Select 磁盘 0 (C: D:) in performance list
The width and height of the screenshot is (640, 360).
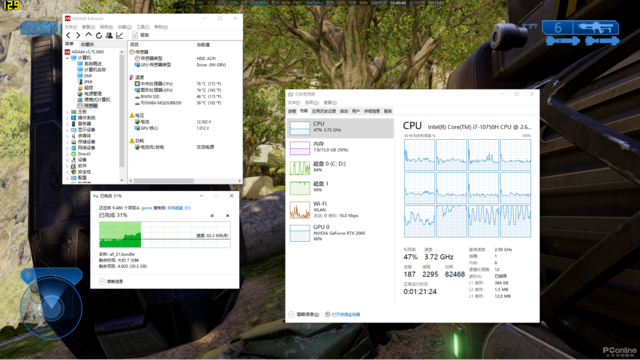click(340, 168)
